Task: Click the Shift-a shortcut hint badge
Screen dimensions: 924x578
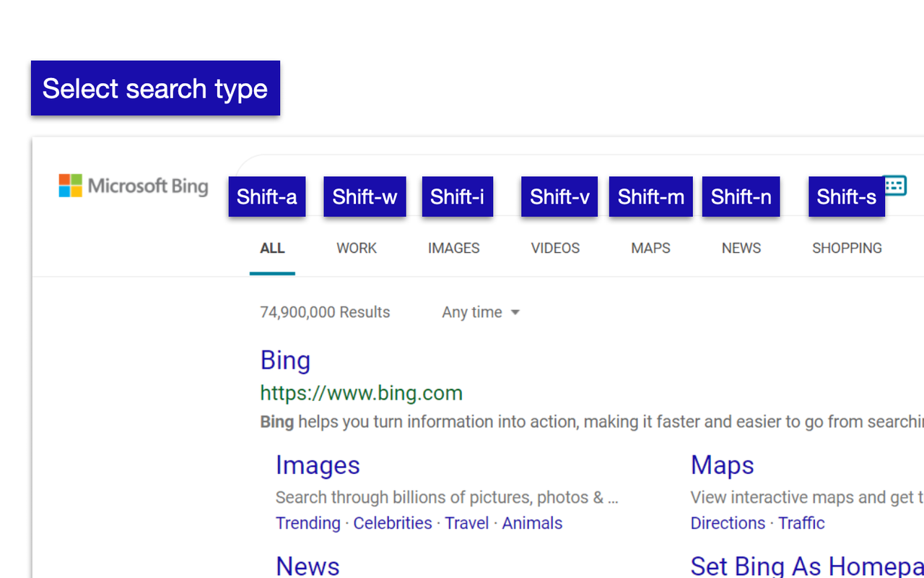Action: [267, 197]
